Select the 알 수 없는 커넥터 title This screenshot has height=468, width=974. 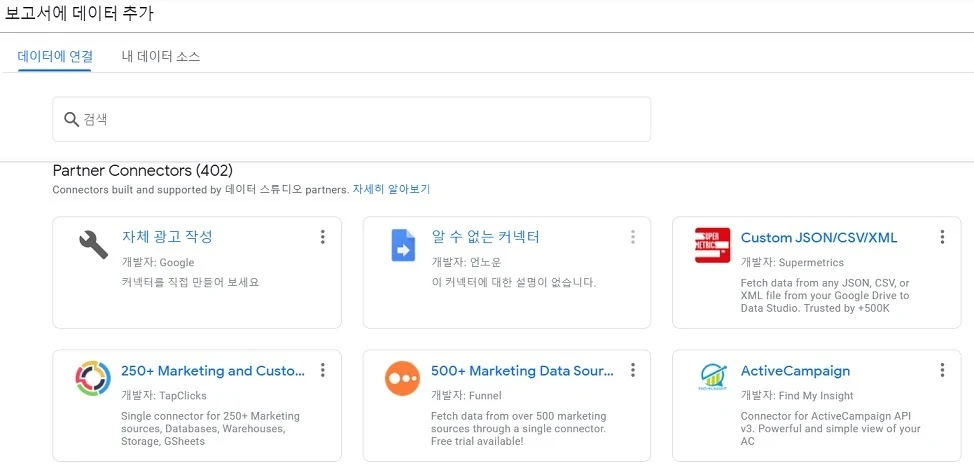(x=486, y=237)
